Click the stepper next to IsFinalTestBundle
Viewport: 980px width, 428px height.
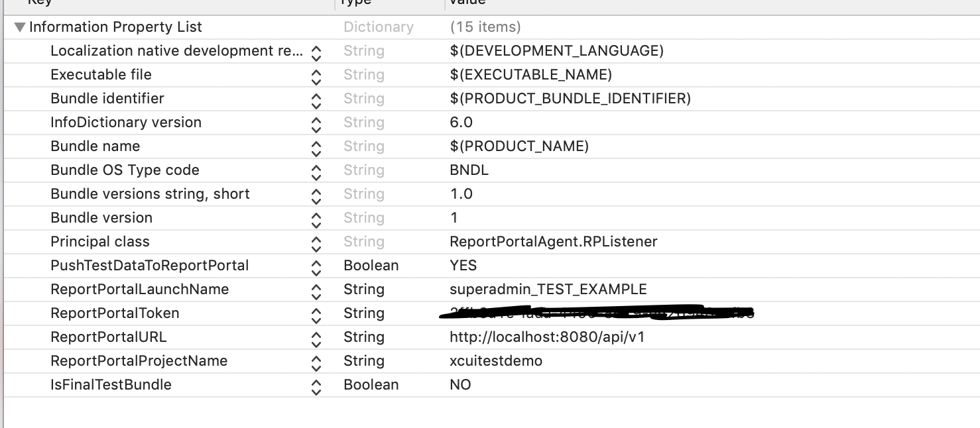(x=317, y=384)
